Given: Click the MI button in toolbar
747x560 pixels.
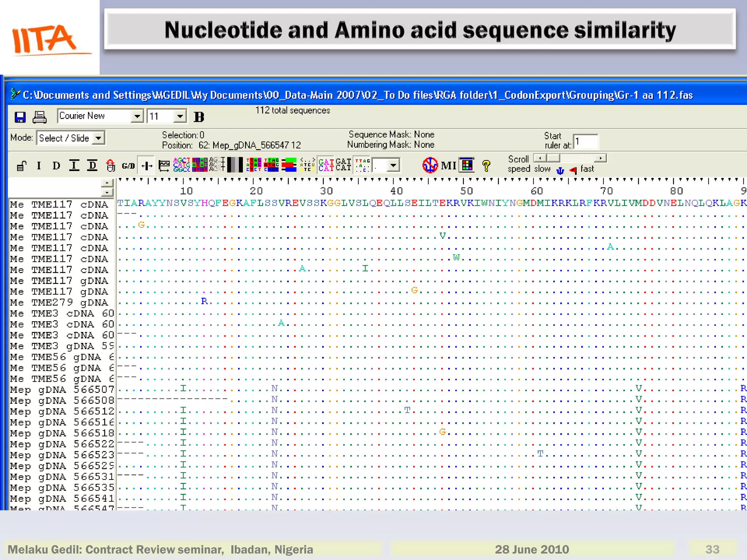Looking at the screenshot, I should point(448,166).
